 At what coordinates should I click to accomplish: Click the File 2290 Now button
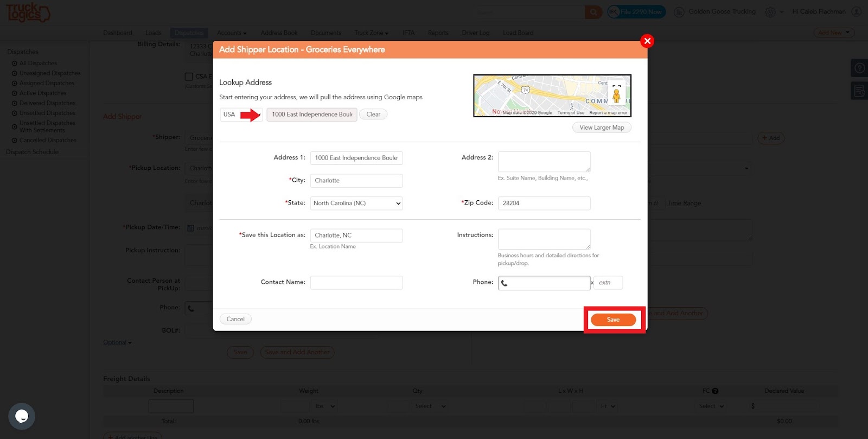coord(637,12)
